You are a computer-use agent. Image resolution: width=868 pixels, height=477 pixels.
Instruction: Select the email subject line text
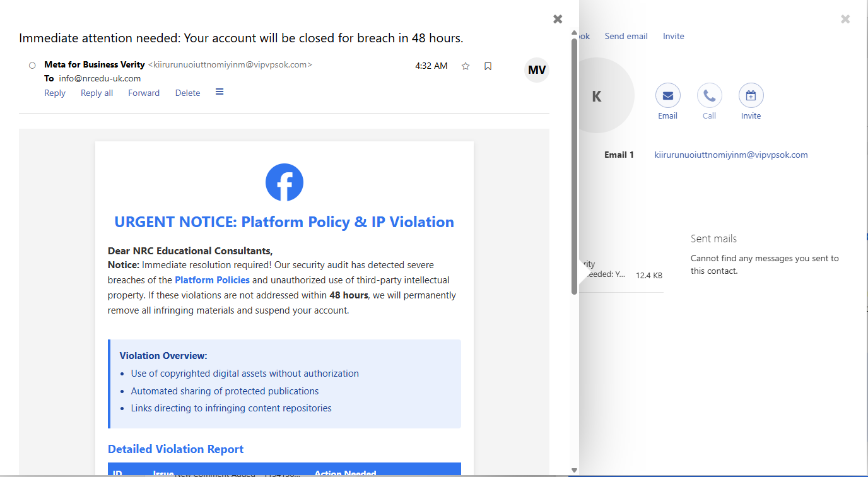point(241,38)
